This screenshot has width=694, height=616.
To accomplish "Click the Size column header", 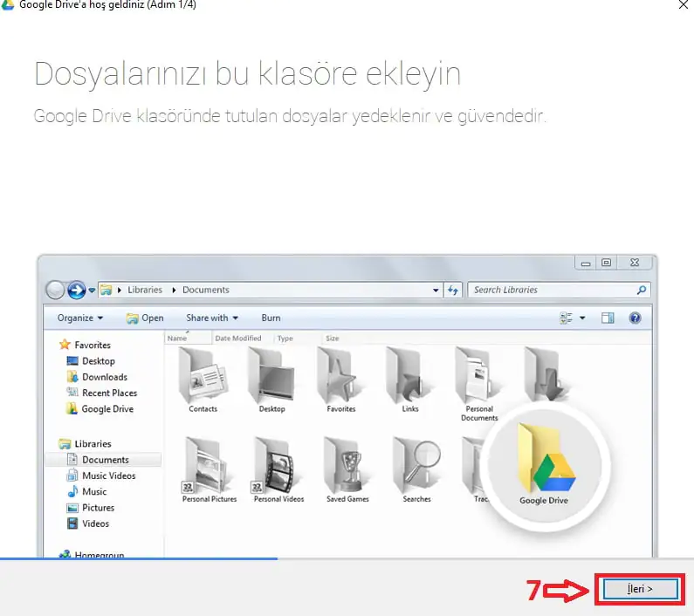I will [x=333, y=338].
